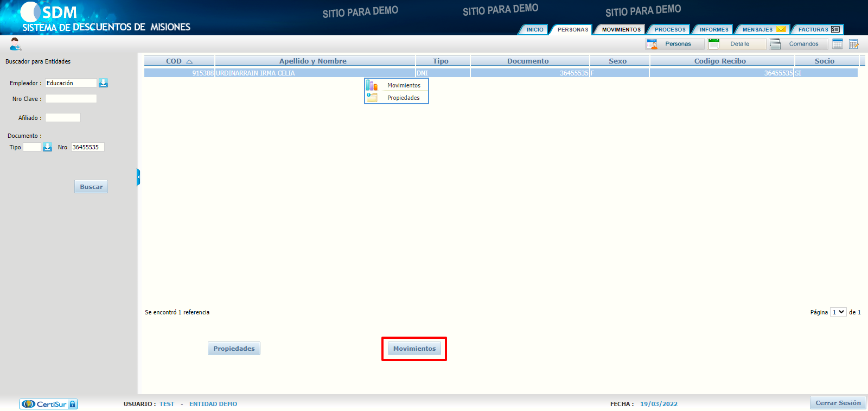Toggle COD column sort arrow
Screen dimensions: 868x411
189,61
